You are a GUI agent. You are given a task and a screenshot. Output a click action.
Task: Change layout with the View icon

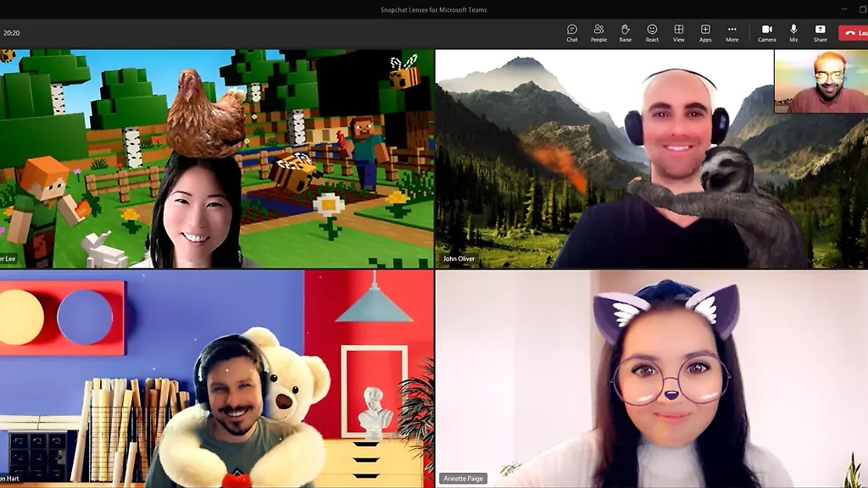(x=678, y=32)
